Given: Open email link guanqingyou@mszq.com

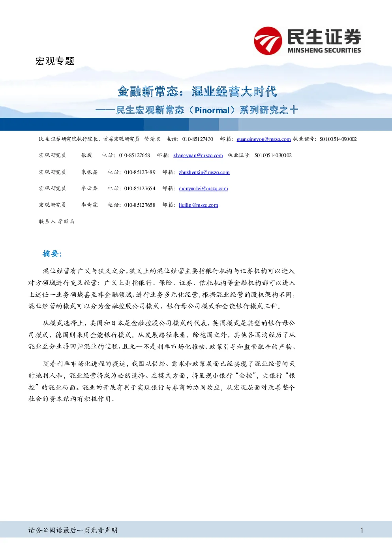Looking at the screenshot, I should pos(264,139).
